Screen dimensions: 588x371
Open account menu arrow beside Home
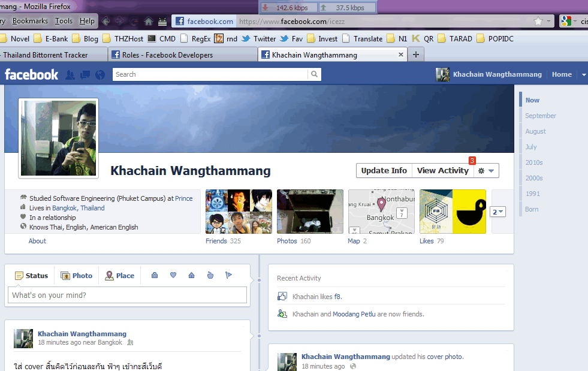583,75
